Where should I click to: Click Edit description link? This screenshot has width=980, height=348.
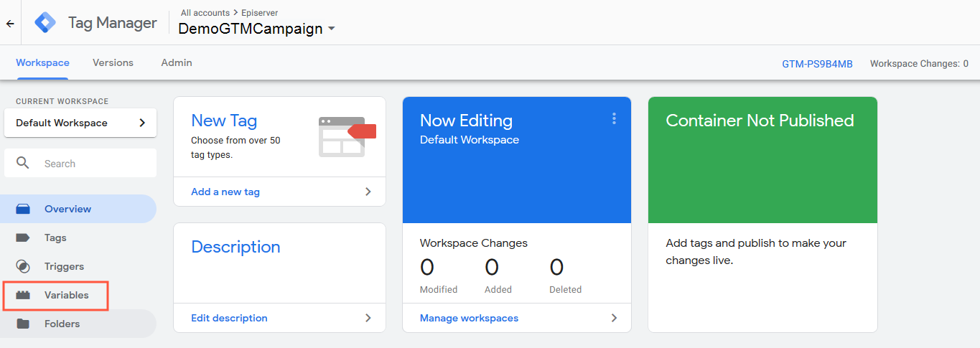coord(229,318)
